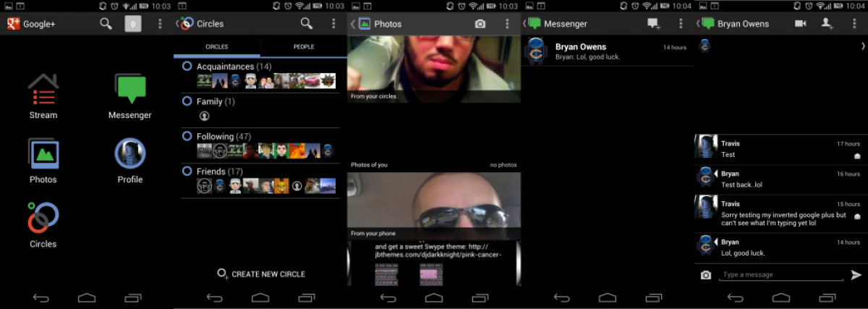Open the overflow menu in the Photos header
The width and height of the screenshot is (868, 309).
click(x=507, y=24)
